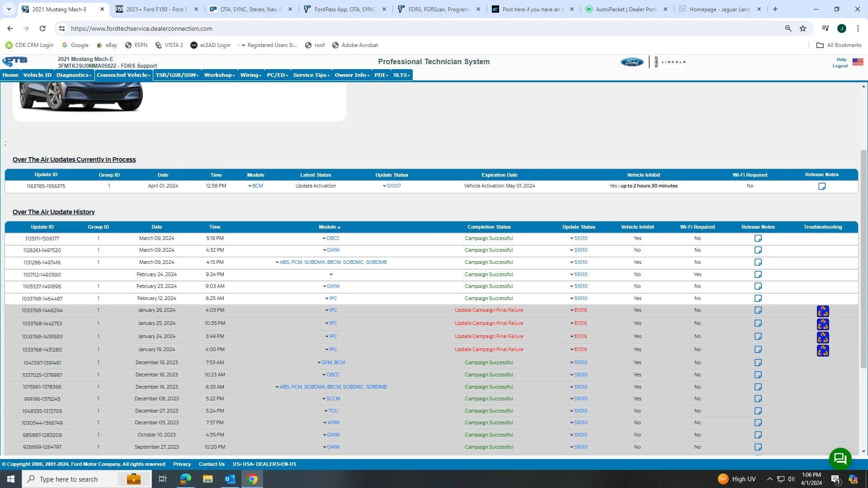
Task: Open File Explorer from taskbar
Action: click(208, 479)
